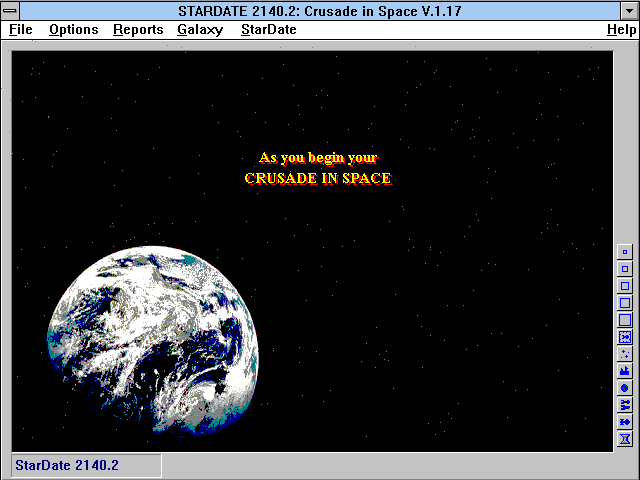640x480 pixels.
Task: Select the smallest square zoom icon
Action: coord(624,252)
